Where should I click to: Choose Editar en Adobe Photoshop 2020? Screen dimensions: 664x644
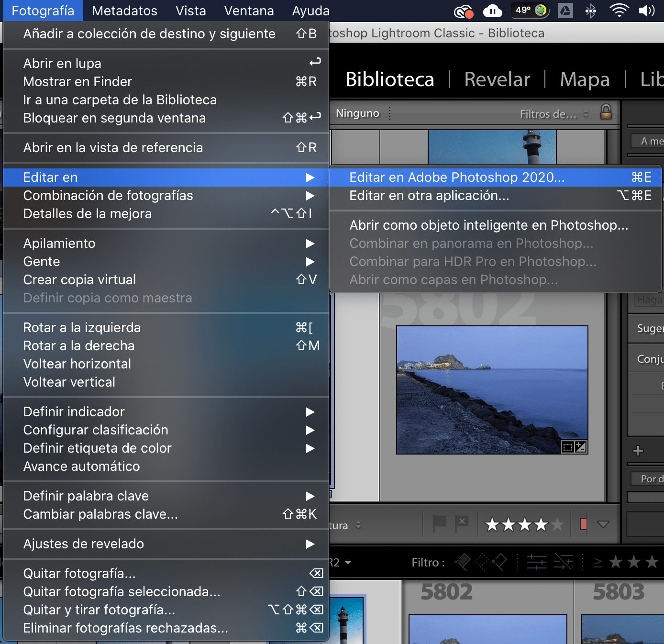[496, 178]
